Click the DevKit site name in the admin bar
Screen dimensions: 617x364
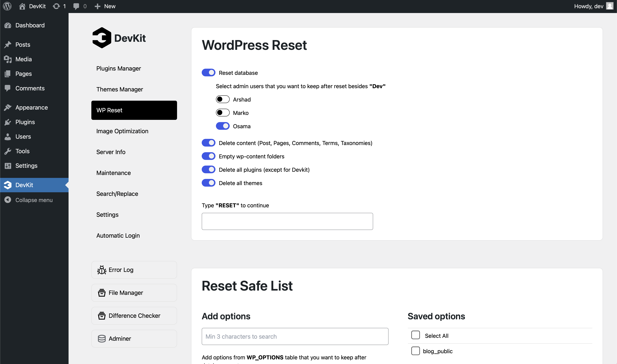[x=37, y=6]
